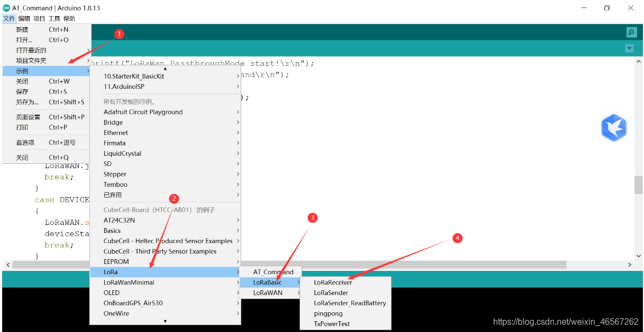Choose 关闭 Ctrl+Q quit entry

tap(47, 157)
